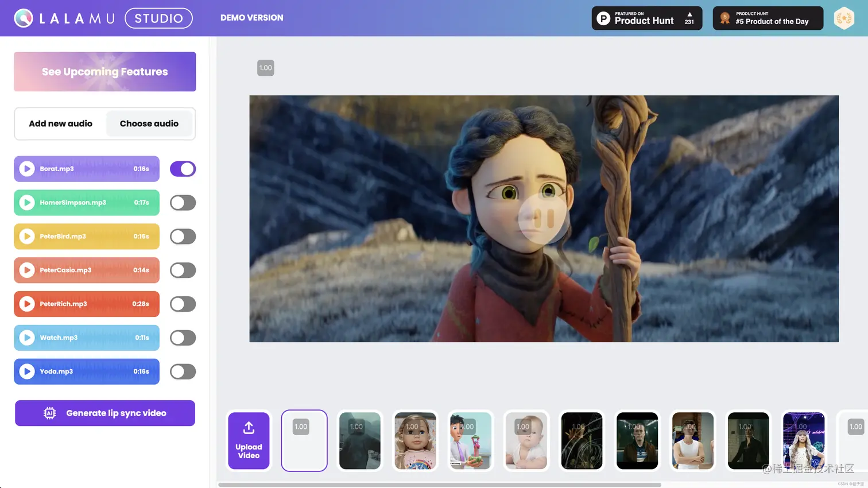Select the man in white tank top thumbnail
Image resolution: width=868 pixels, height=488 pixels.
[x=693, y=441]
